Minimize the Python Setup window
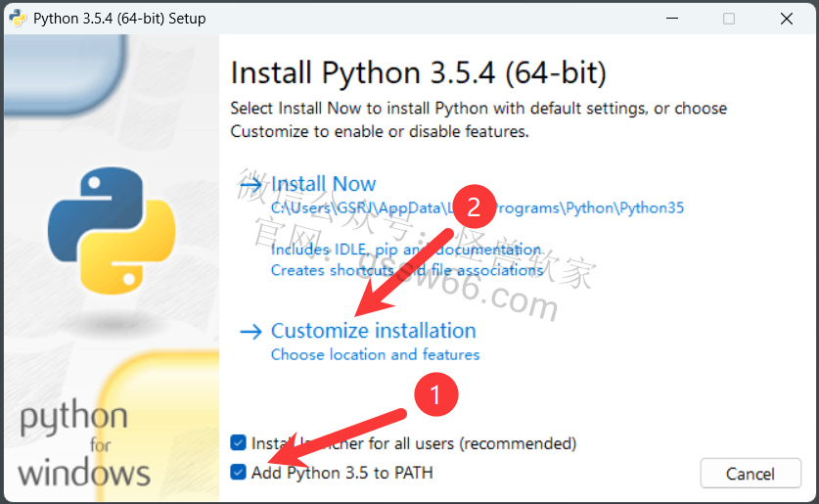This screenshot has width=819, height=504. 672,19
